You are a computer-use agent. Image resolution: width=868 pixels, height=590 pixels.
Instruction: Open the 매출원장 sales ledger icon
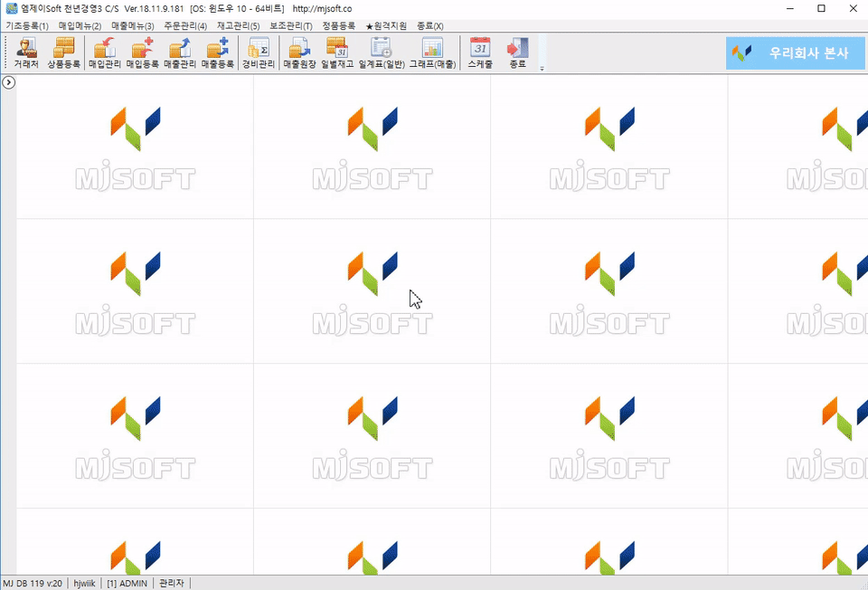tap(299, 53)
